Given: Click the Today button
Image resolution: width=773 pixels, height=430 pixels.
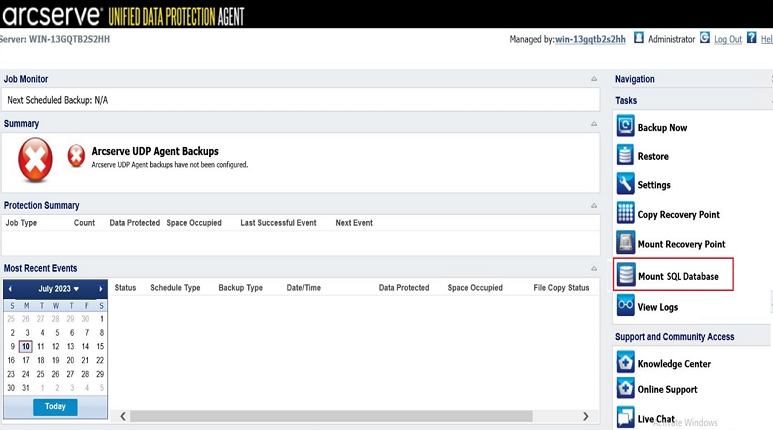Looking at the screenshot, I should pos(55,407).
